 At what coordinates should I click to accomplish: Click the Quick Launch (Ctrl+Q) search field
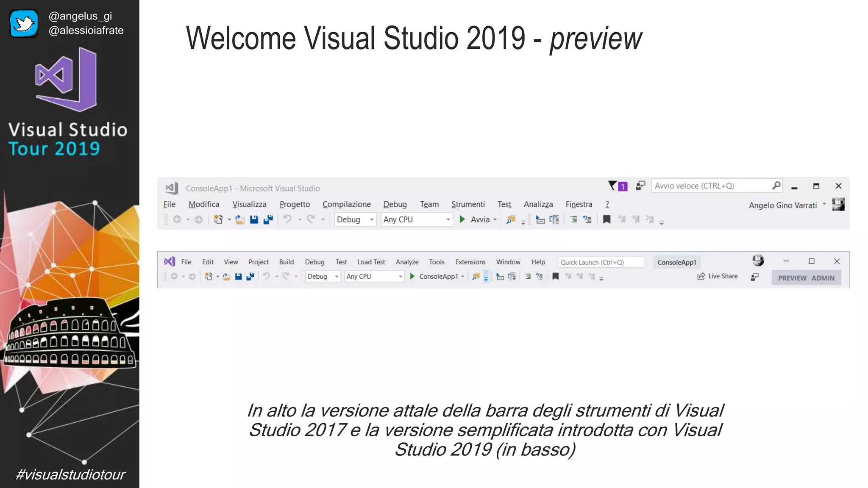click(601, 262)
